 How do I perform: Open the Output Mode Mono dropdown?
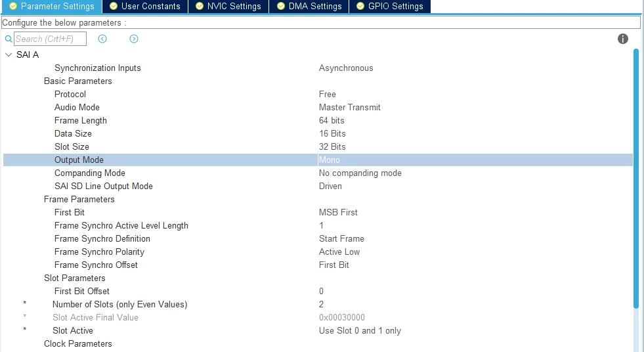(475, 160)
